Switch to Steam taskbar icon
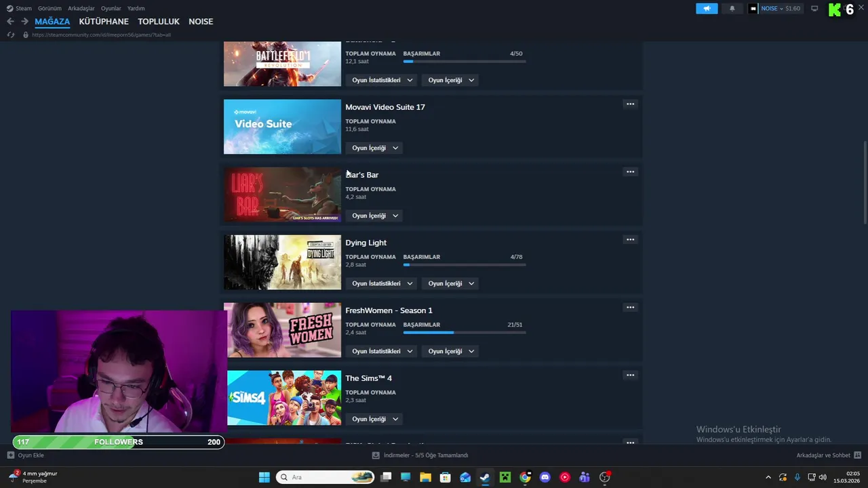The image size is (868, 488). pos(485,477)
